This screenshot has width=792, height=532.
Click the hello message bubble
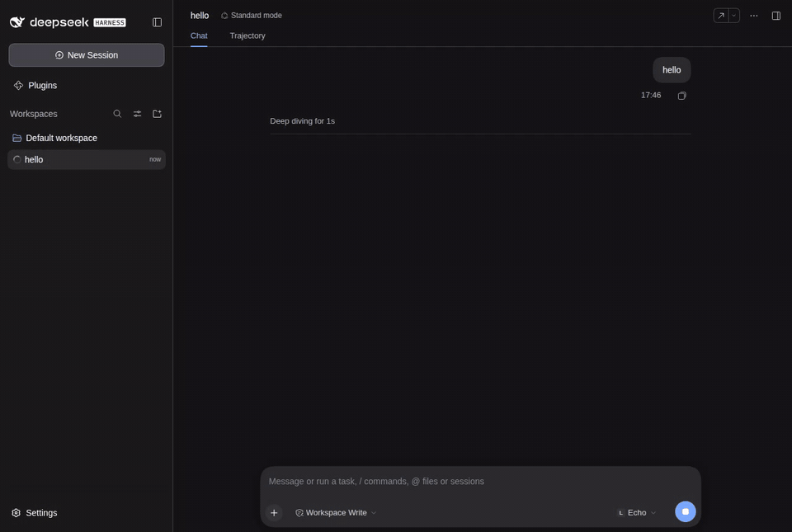pos(672,70)
